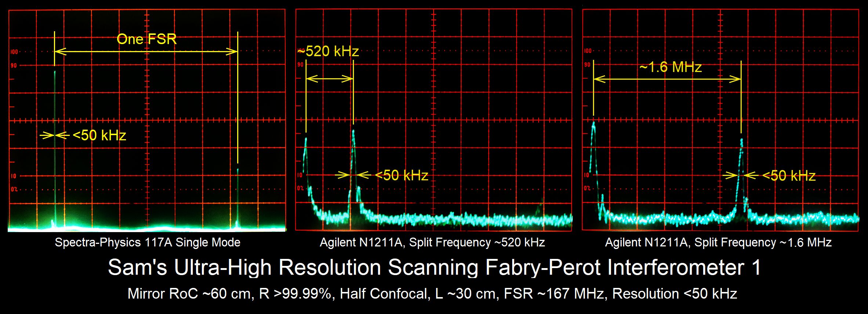The image size is (868, 314).
Task: Select the "~520 kHz" spacing label
Action: pos(328,51)
